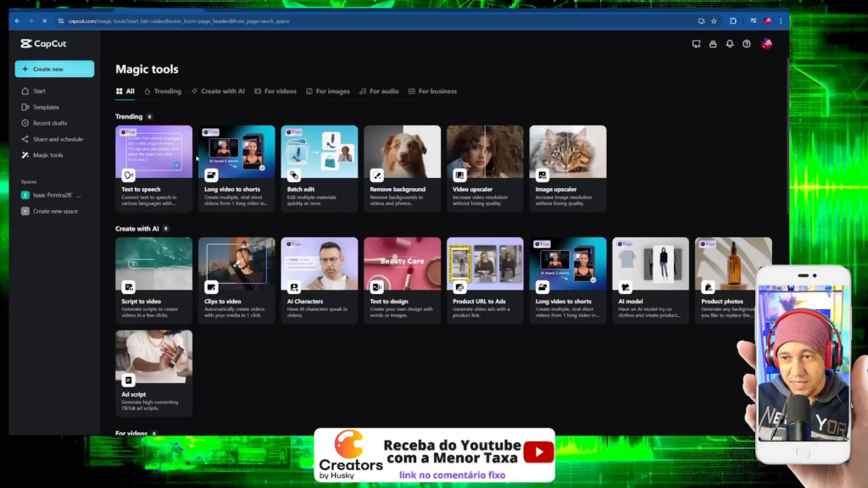Click the CapCut logo
Image resolution: width=868 pixels, height=488 pixels.
pos(43,44)
